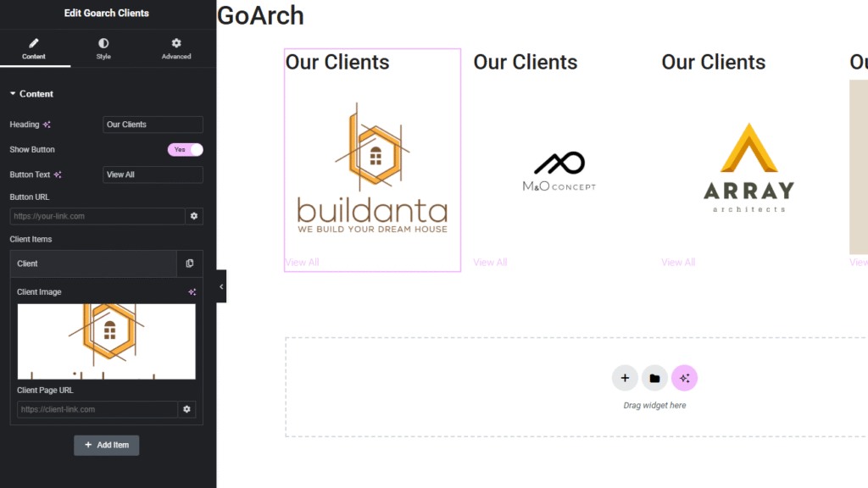Click View All under buildanta logo
Image resolution: width=868 pixels, height=488 pixels.
[303, 263]
